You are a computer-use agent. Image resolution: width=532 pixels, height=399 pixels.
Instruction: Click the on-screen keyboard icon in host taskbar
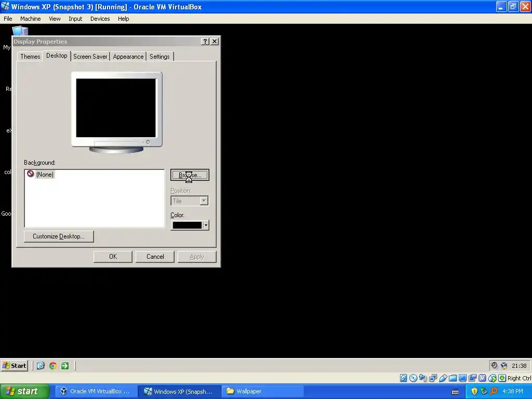(455, 392)
